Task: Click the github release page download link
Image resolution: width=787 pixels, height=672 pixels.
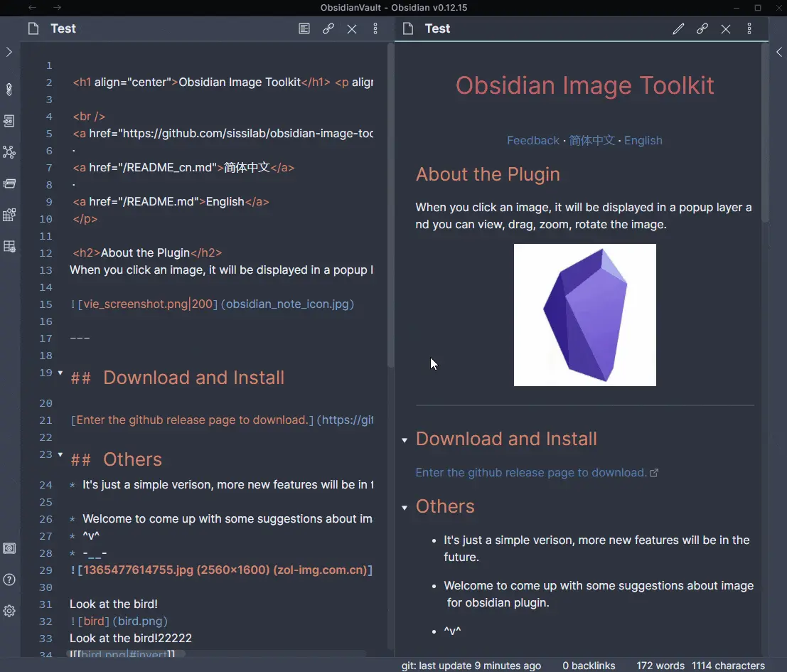Action: pyautogui.click(x=531, y=472)
